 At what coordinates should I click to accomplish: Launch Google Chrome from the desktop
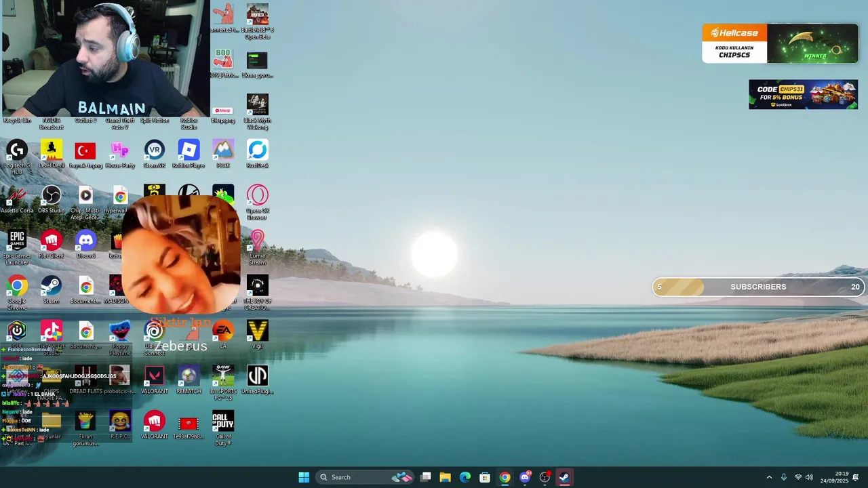(x=17, y=293)
